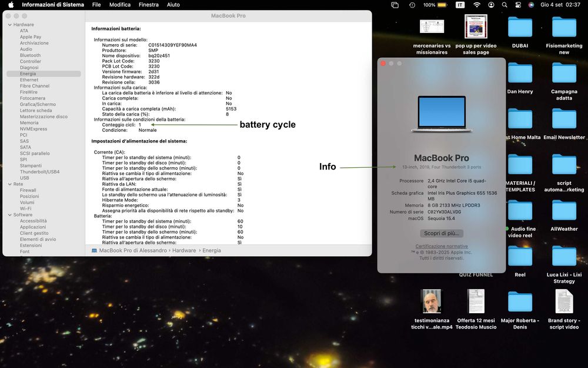Select NVMExpress in the sidebar

coord(34,129)
